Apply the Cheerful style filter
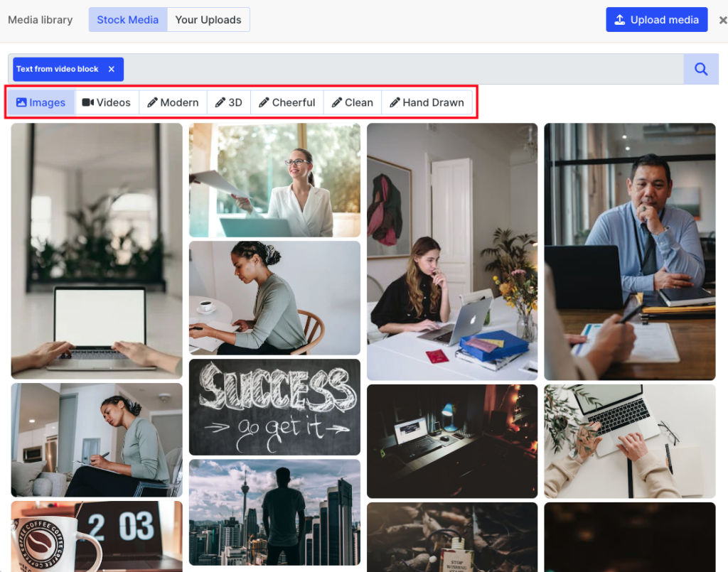Screen dimensions: 728x572 [x=287, y=102]
